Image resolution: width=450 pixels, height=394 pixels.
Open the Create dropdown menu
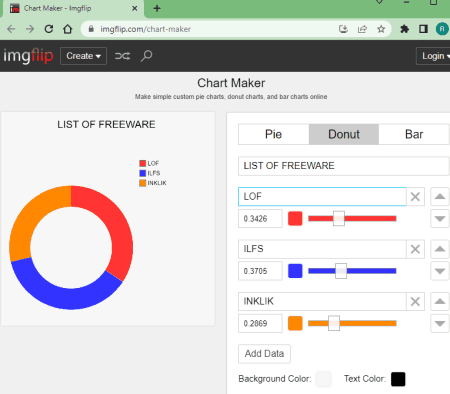coord(83,56)
